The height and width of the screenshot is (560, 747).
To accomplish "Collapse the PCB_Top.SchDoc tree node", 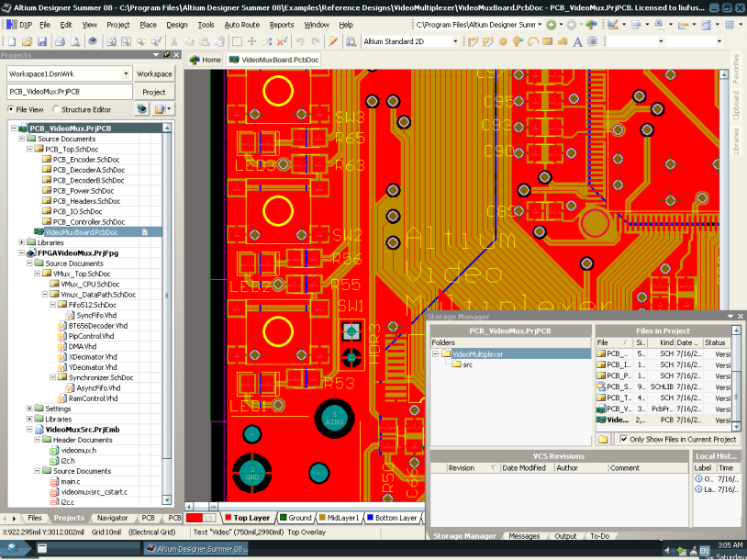I will [29, 149].
